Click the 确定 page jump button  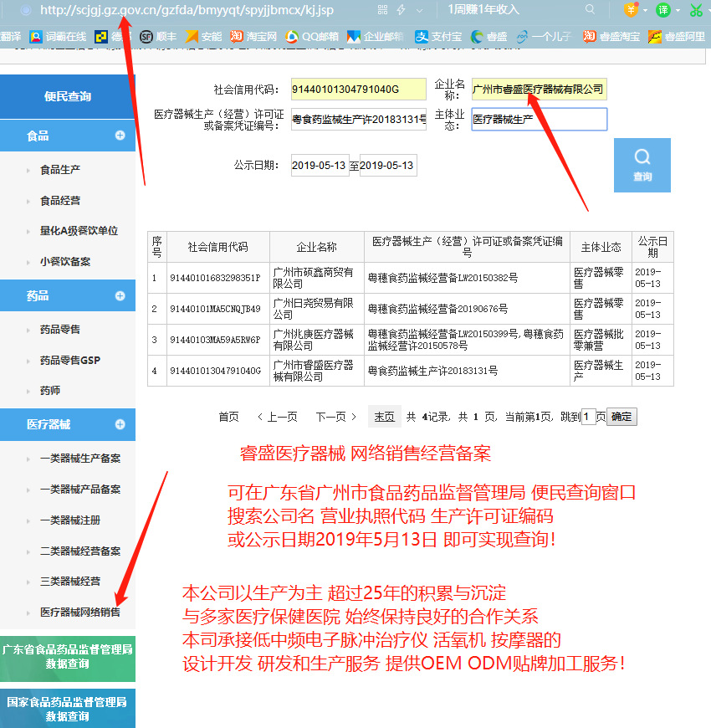[x=621, y=417]
